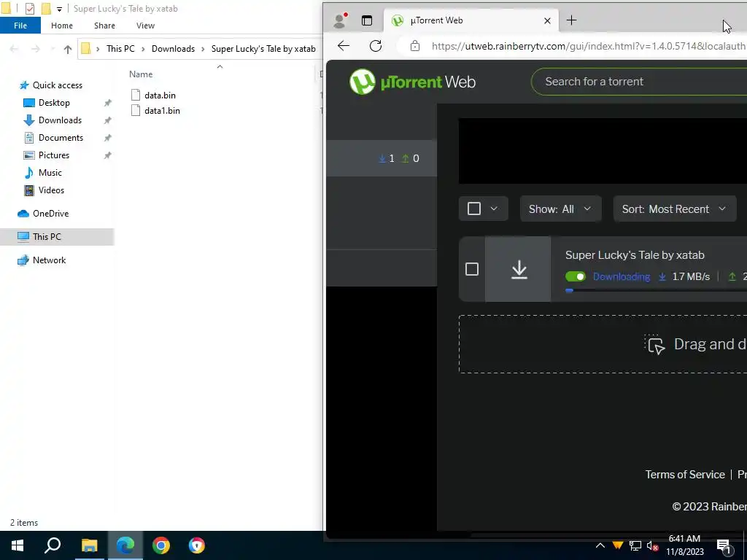View site security lock information

click(415, 46)
